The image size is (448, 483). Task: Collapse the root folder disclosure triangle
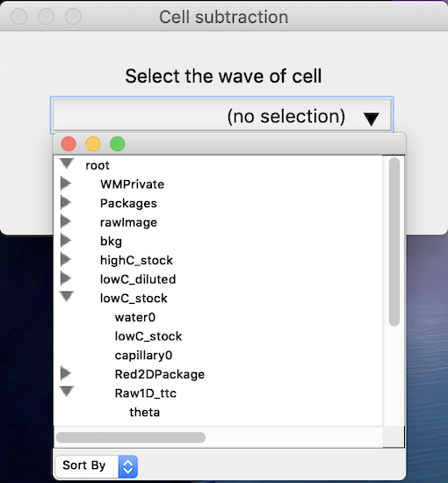(x=67, y=163)
